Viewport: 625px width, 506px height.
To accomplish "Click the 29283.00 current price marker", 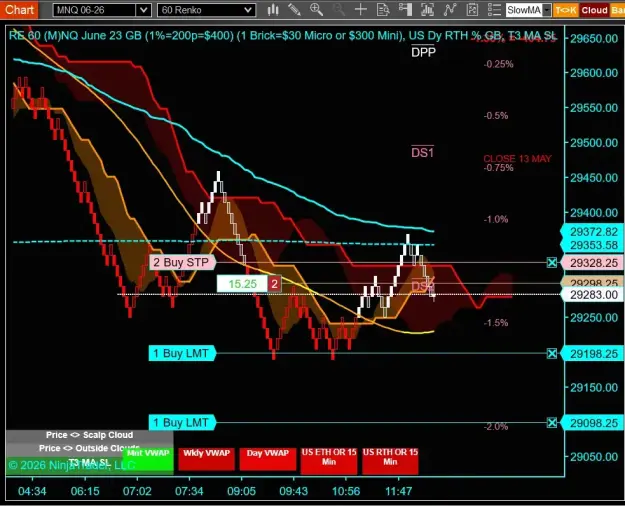I will click(593, 295).
